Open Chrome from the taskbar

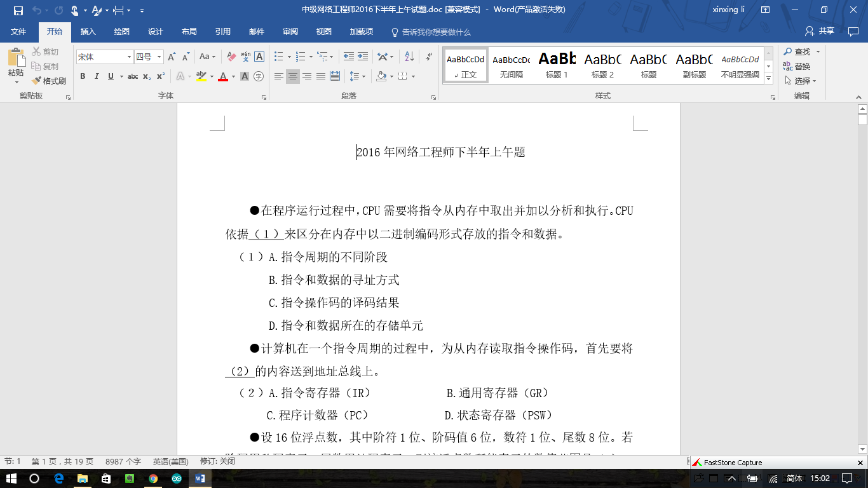click(153, 478)
